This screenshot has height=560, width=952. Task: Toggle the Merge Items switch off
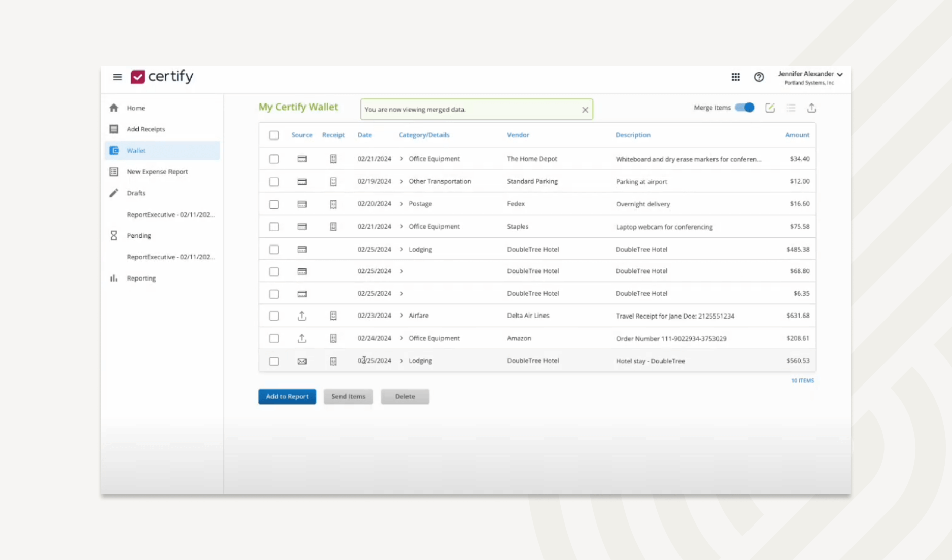(x=744, y=108)
